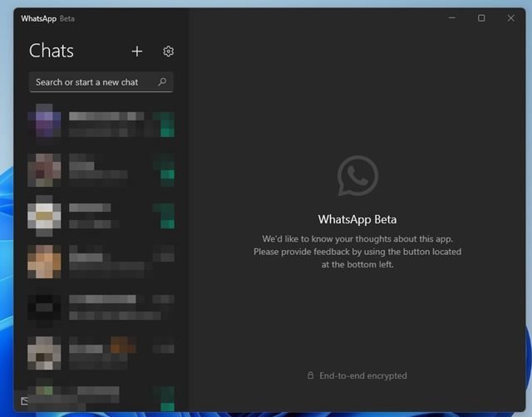This screenshot has height=417, width=532.
Task: Click the magnifier icon in the search box
Action: (162, 82)
